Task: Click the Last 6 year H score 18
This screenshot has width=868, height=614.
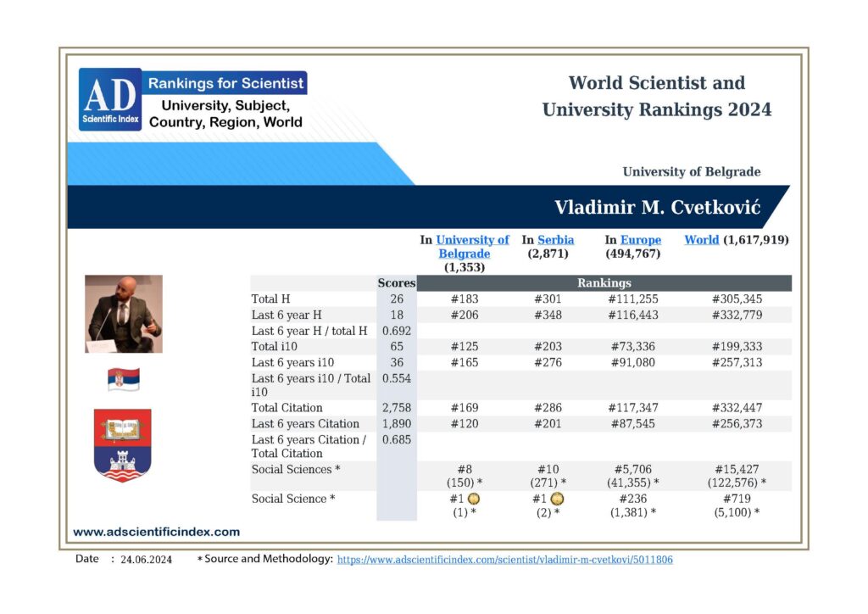Action: [x=397, y=315]
